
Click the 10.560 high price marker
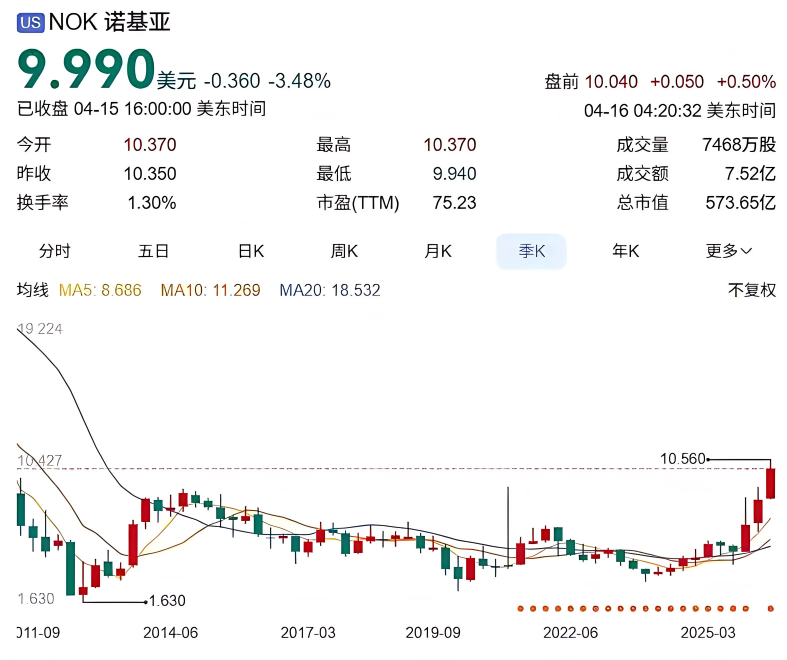coord(683,459)
